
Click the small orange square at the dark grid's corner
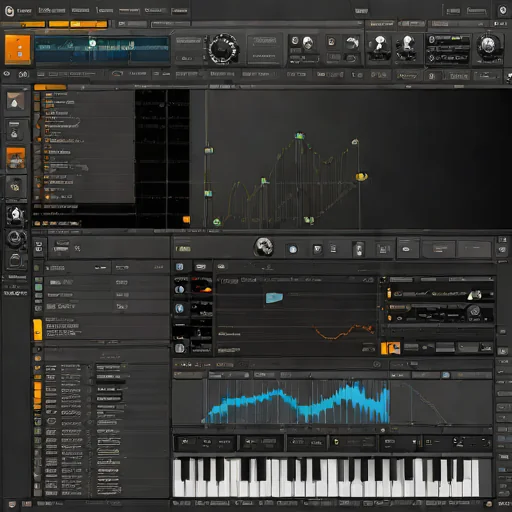[x=186, y=219]
